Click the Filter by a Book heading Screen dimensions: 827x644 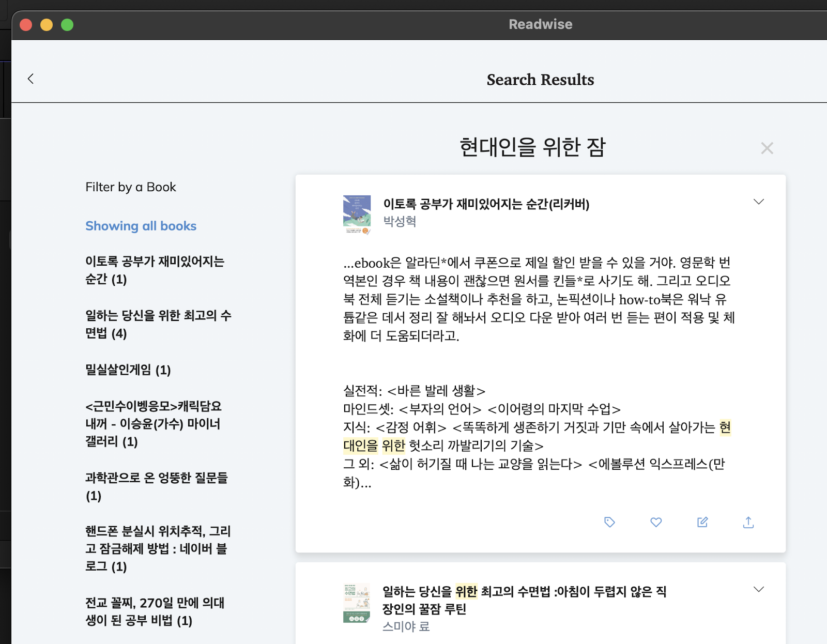coord(131,187)
